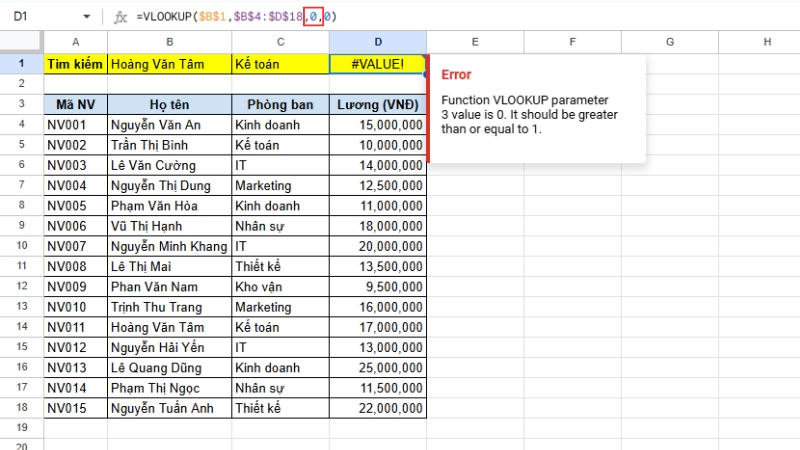Image resolution: width=800 pixels, height=450 pixels.
Task: Open the Name box dropdown arrow
Action: tap(86, 17)
